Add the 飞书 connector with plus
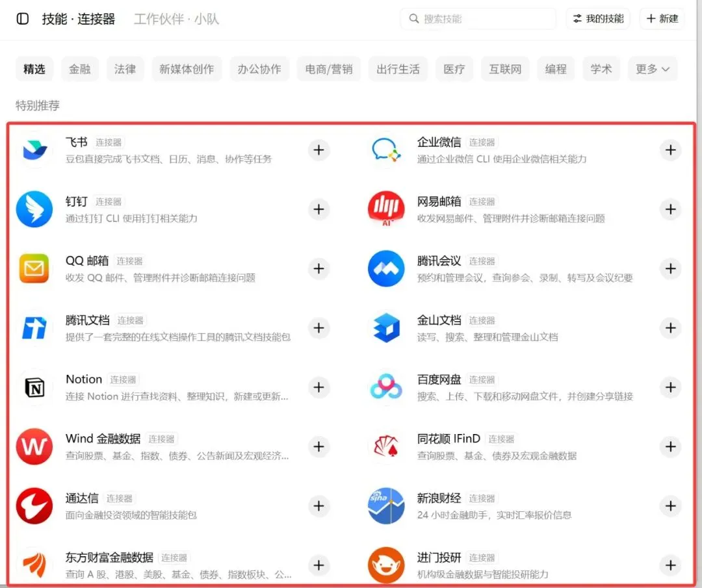 318,150
